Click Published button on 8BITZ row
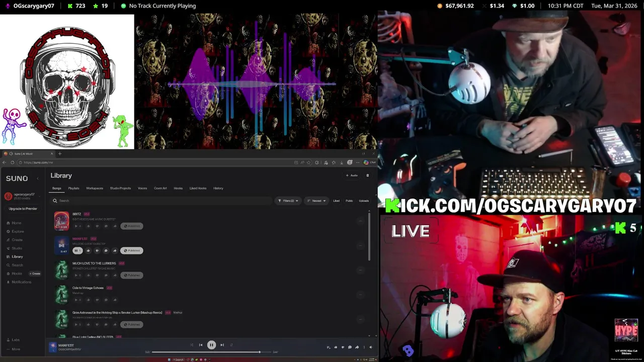The height and width of the screenshot is (362, 644). coord(132,226)
